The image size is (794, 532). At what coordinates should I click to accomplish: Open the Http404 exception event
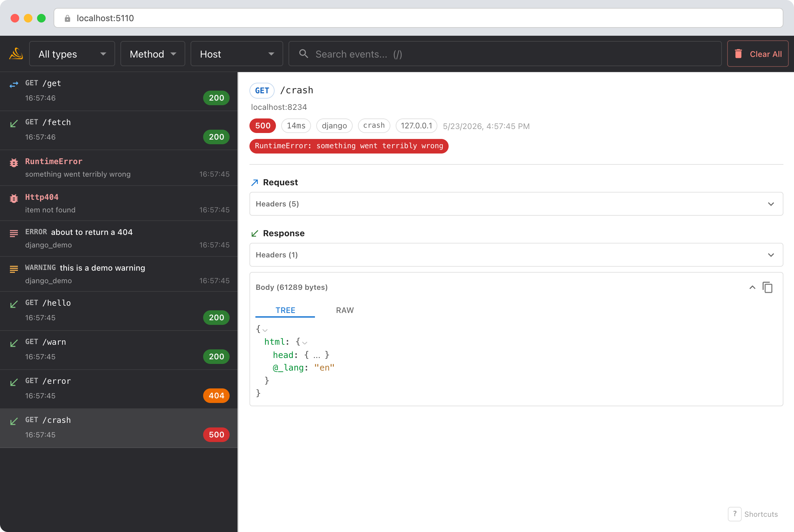[x=119, y=203]
